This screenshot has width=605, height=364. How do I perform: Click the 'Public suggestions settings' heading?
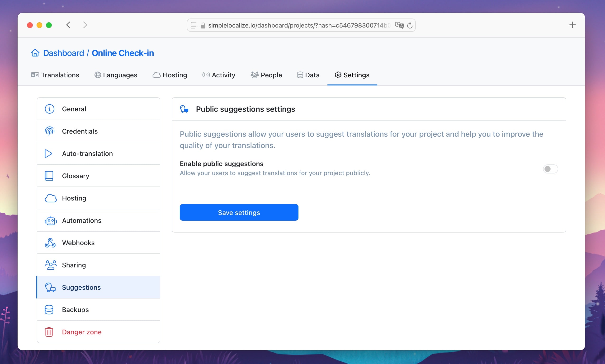point(246,109)
